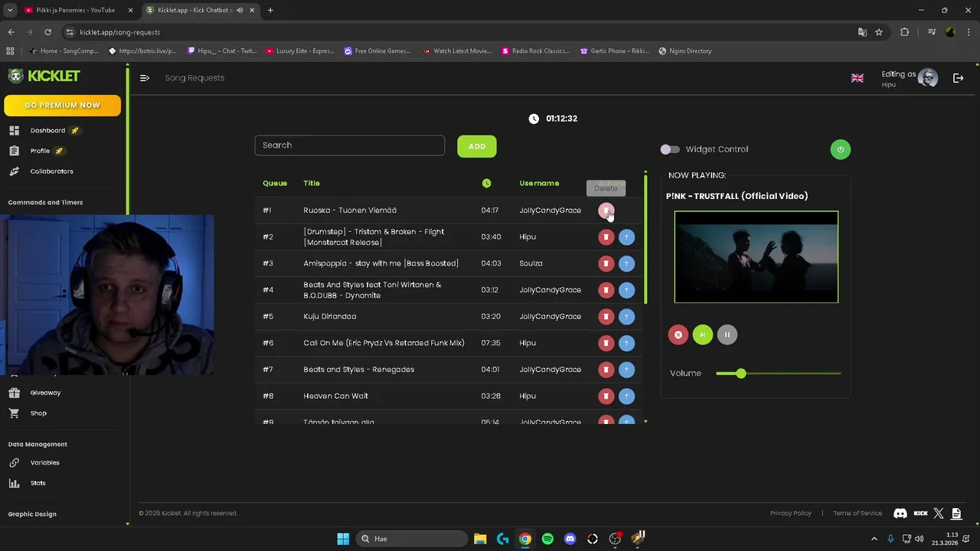
Task: Open the Kick link in footer
Action: [920, 514]
